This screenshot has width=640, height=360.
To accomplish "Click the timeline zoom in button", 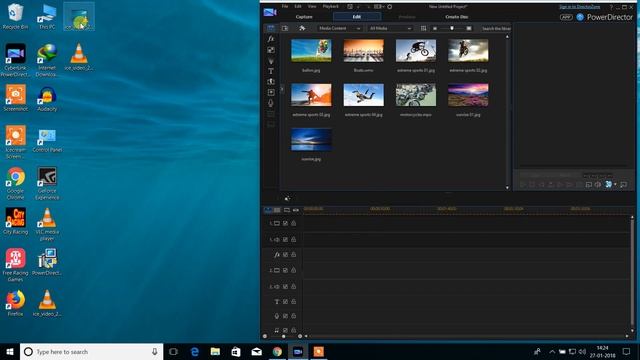I will [x=300, y=336].
